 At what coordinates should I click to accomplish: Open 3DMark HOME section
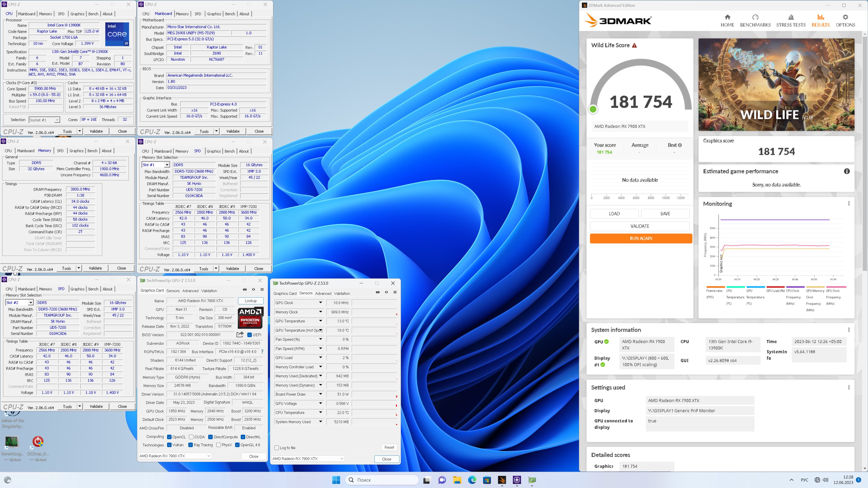point(727,21)
